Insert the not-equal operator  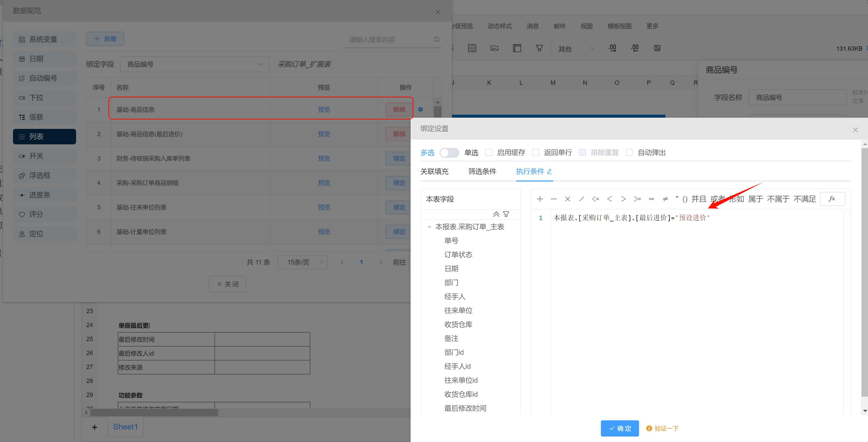pyautogui.click(x=665, y=199)
